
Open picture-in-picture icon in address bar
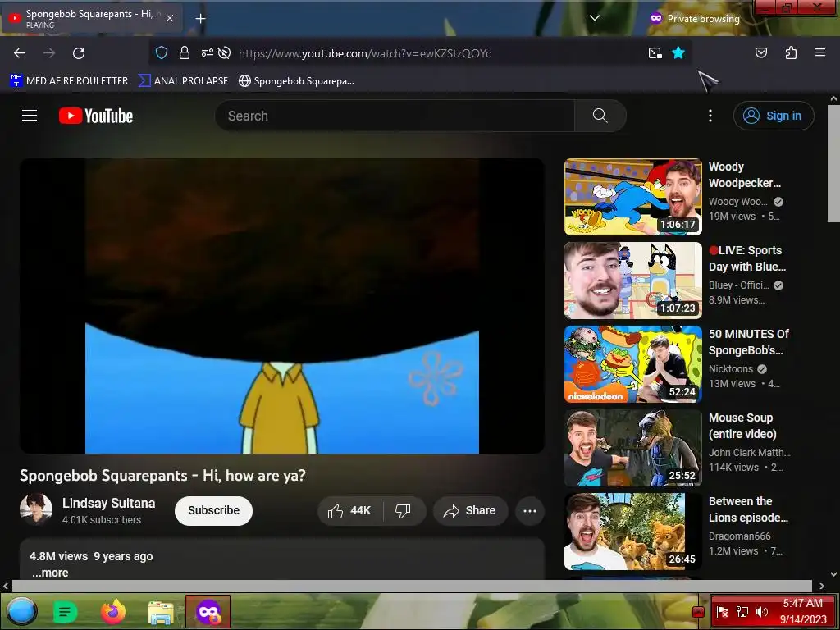[x=655, y=52]
